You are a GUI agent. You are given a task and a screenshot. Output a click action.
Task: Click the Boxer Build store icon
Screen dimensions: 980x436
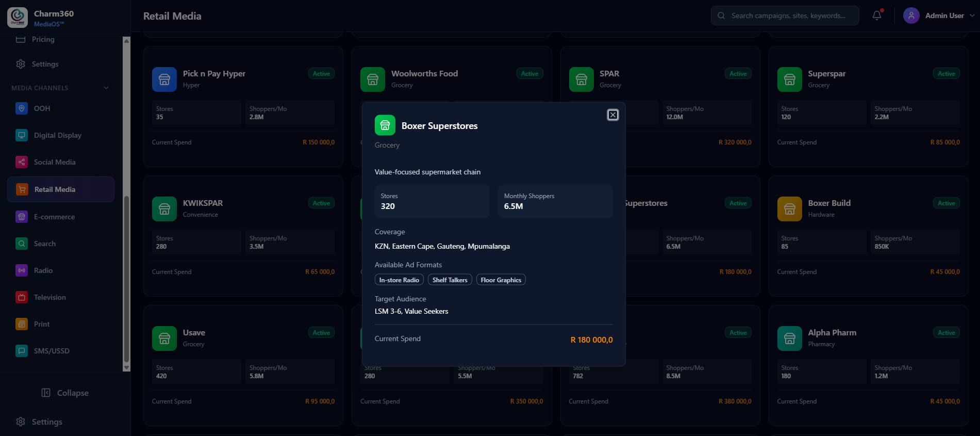(790, 209)
